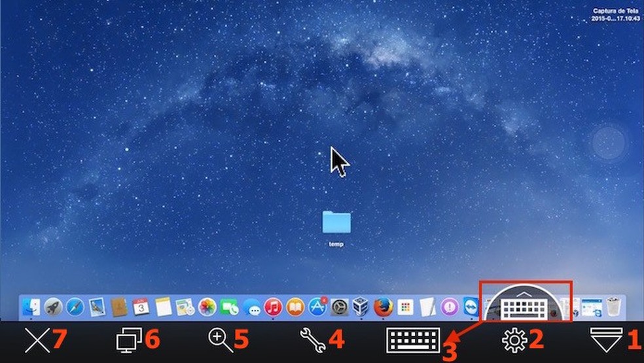
Task: Open the App Store icon with badge
Action: tap(317, 307)
